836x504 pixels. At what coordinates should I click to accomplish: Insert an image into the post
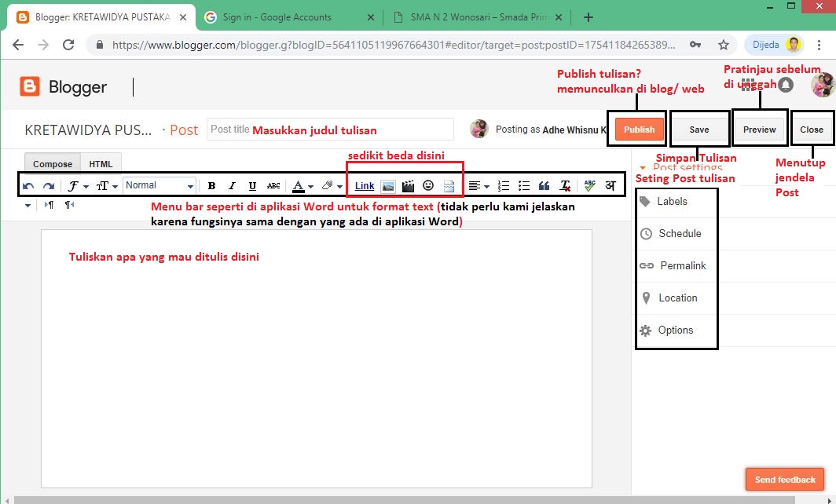pyautogui.click(x=387, y=185)
